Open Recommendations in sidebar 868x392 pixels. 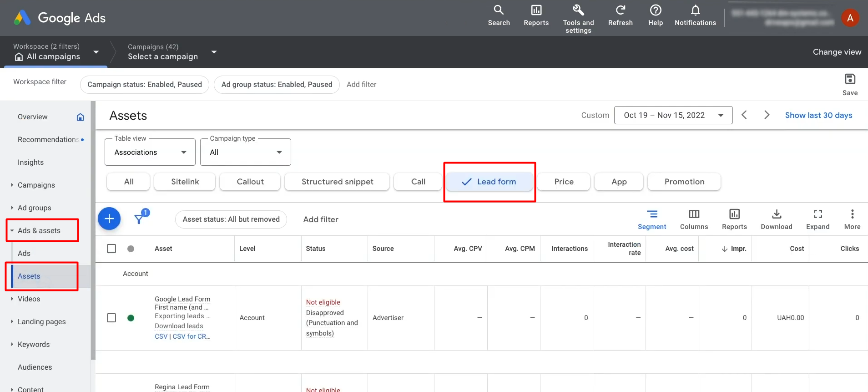tap(48, 140)
